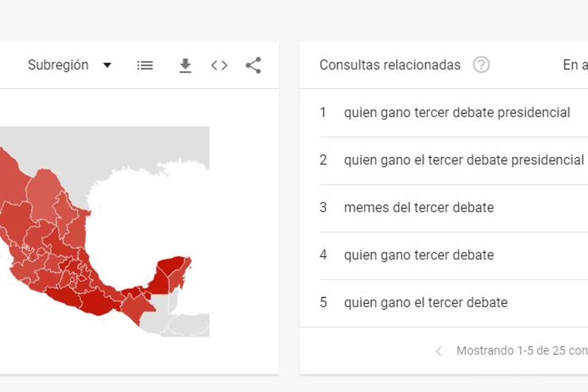Viewport: 588px width, 392px height.
Task: Click the number 3 beside memes query
Action: tap(323, 208)
